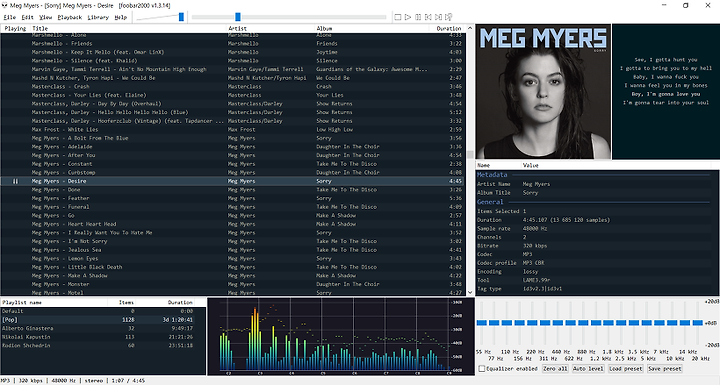The height and width of the screenshot is (385, 720).
Task: Select track Meg Myers - Monster
Action: [x=232, y=284]
